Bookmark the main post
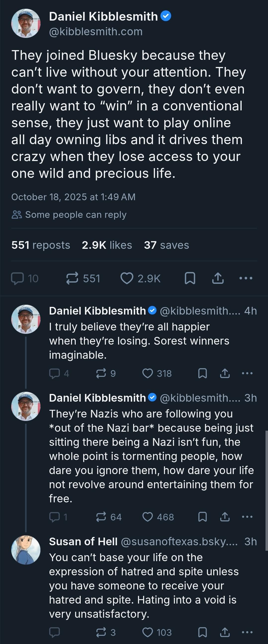Viewport: 268px width, 644px height. tap(190, 278)
